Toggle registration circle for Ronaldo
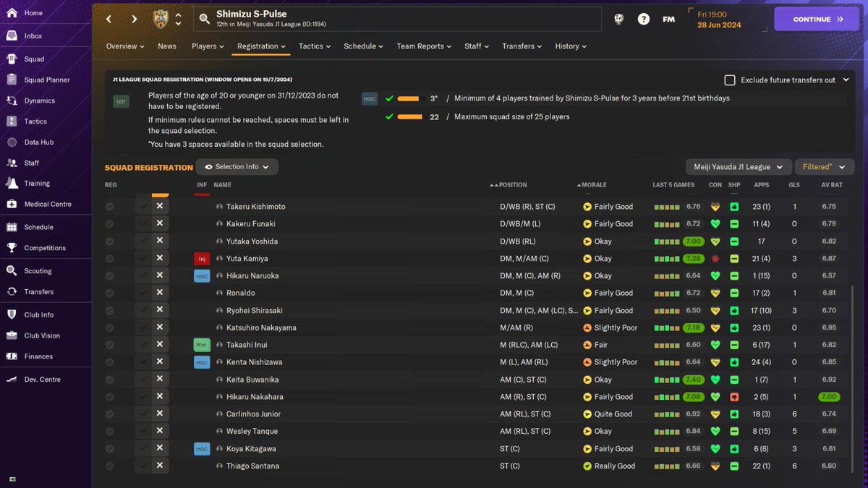Viewport: 868px width, 488px height. (109, 293)
